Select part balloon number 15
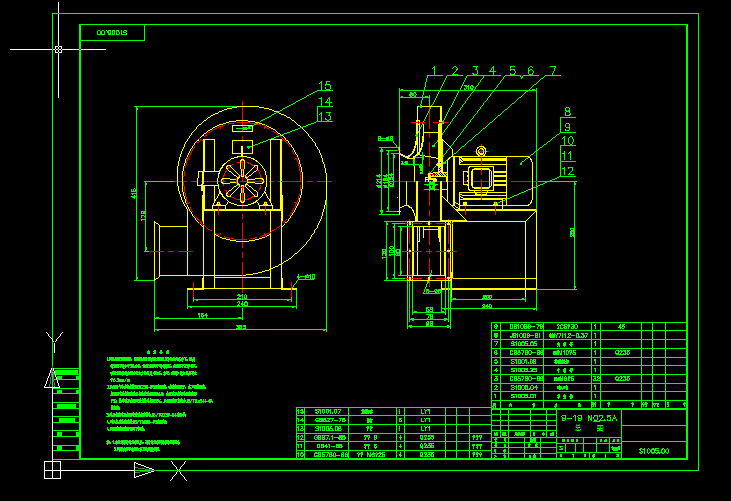Image resolution: width=731 pixels, height=501 pixels. [325, 86]
